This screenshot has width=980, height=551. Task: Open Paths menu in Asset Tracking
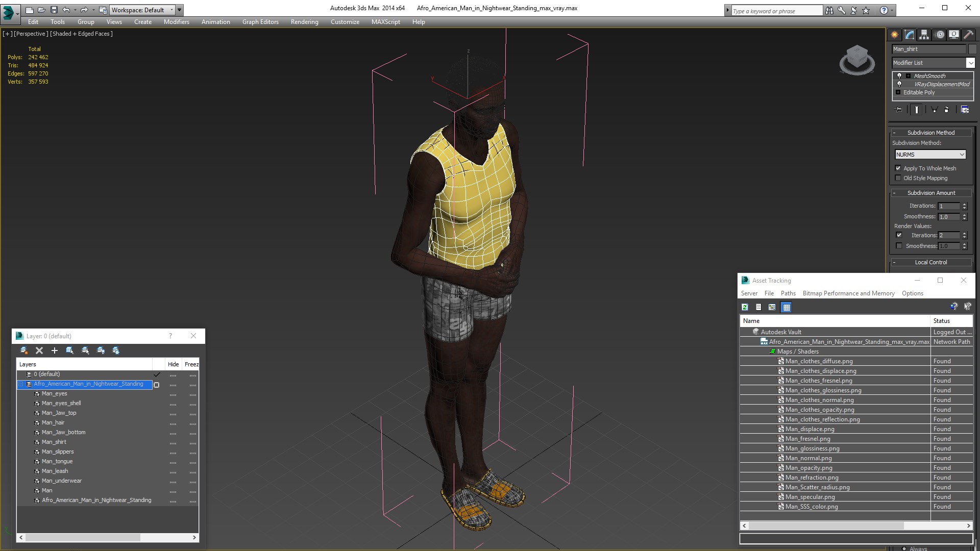pyautogui.click(x=788, y=293)
